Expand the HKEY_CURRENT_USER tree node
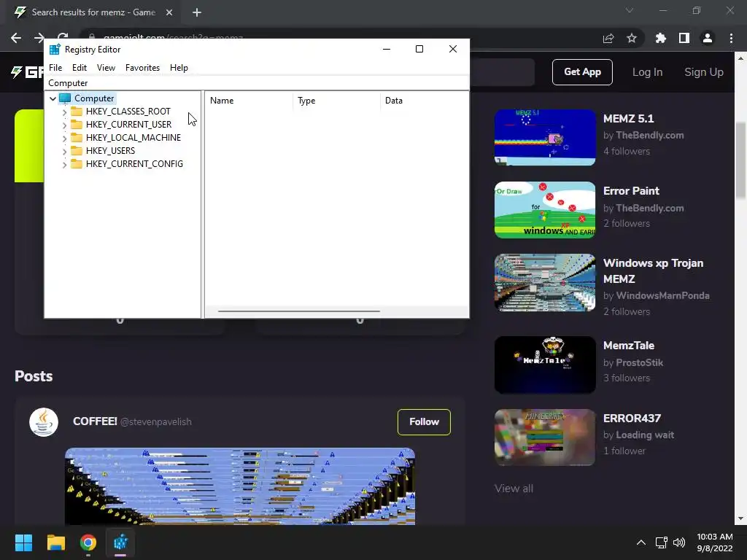The width and height of the screenshot is (747, 560). 64,125
